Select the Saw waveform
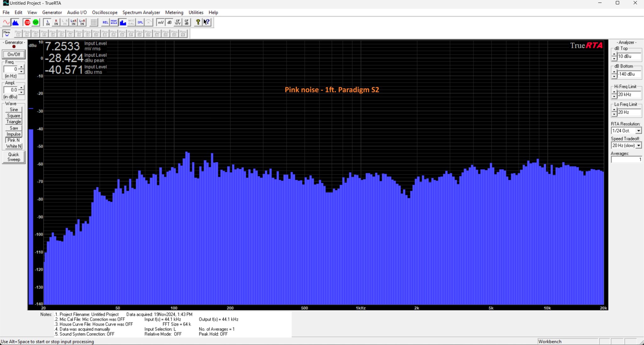This screenshot has width=644, height=345. (x=14, y=128)
